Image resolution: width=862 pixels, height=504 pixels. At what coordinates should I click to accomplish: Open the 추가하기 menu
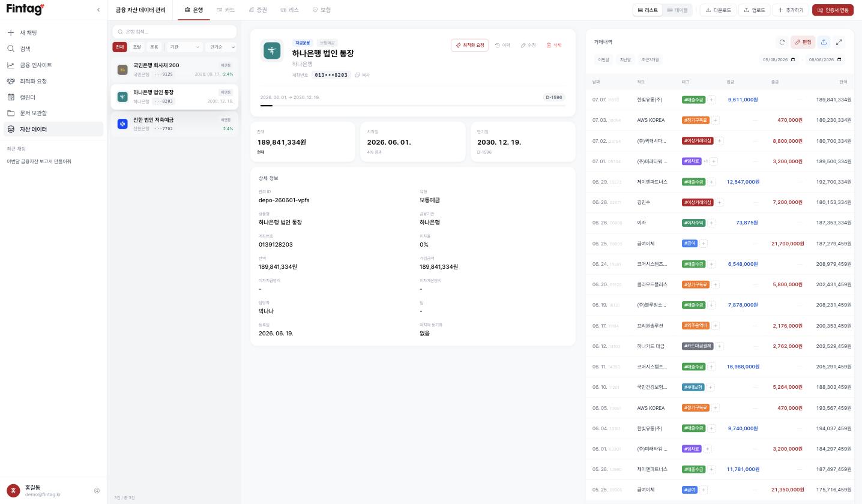point(791,10)
